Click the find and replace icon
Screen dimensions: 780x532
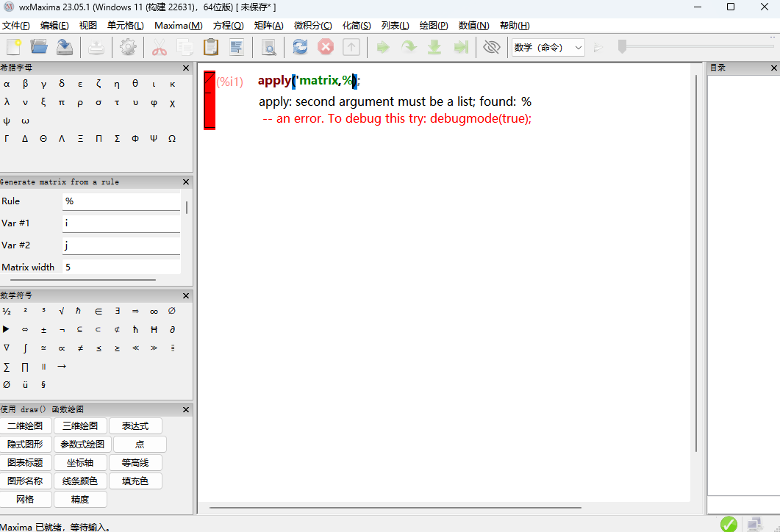tap(269, 47)
